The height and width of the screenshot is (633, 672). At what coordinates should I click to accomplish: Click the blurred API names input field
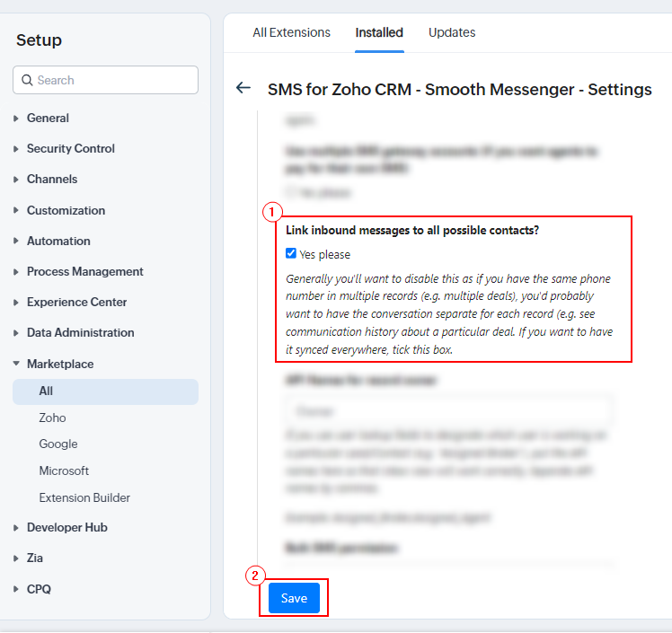[448, 411]
